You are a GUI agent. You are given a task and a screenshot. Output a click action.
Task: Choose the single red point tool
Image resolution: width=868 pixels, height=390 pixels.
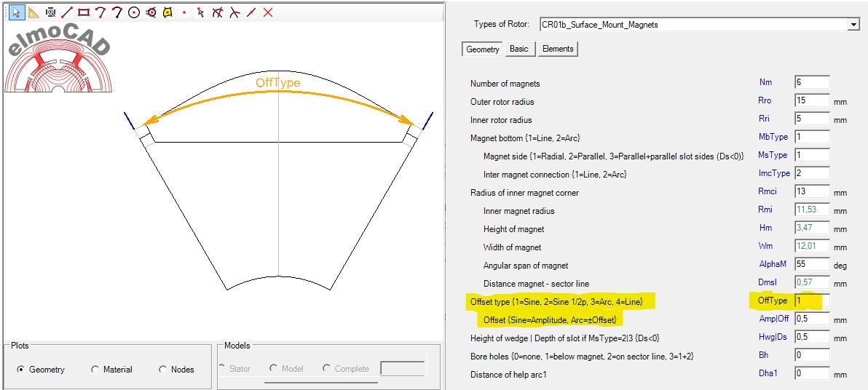(x=184, y=12)
